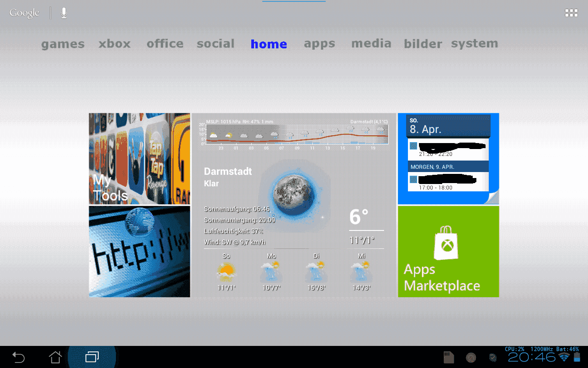The height and width of the screenshot is (368, 588).
Task: Tap the Sonnenuntergang: 20:09 line
Action: [239, 220]
